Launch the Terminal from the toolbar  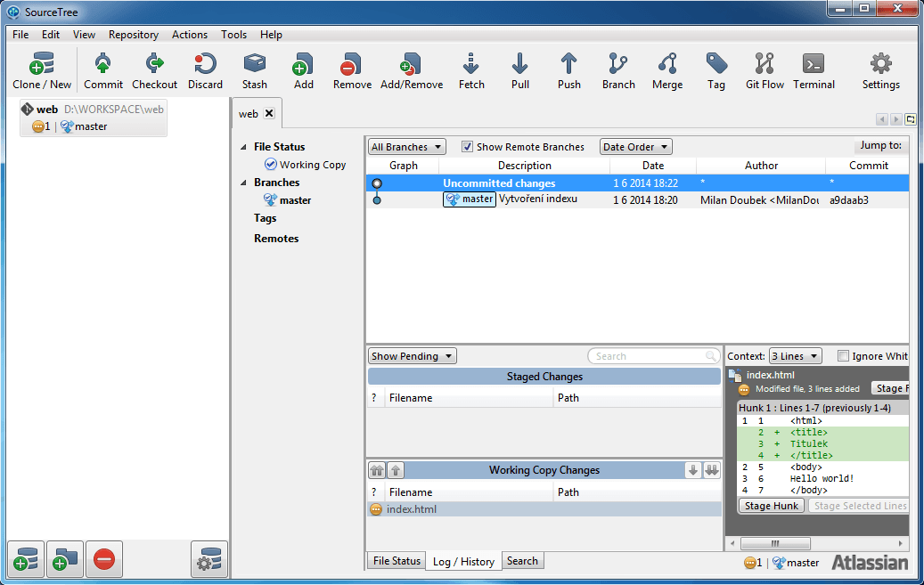pos(814,70)
